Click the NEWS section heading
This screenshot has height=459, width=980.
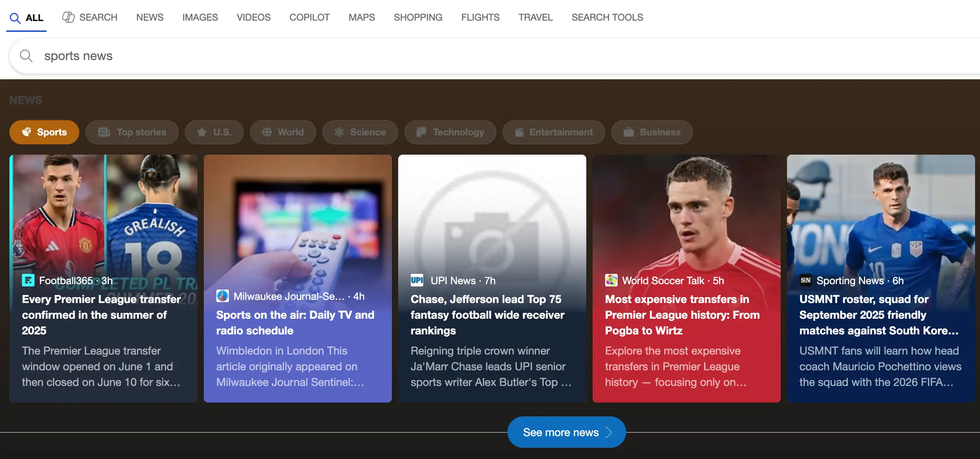tap(26, 100)
